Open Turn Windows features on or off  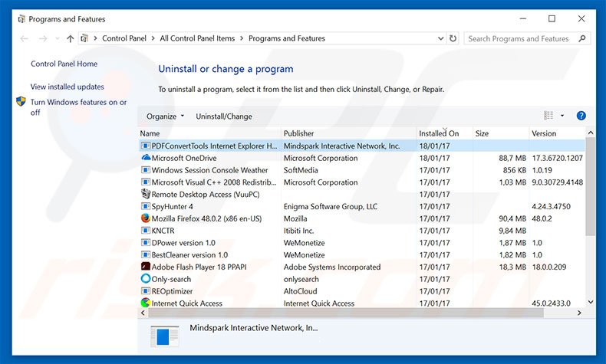[78, 107]
